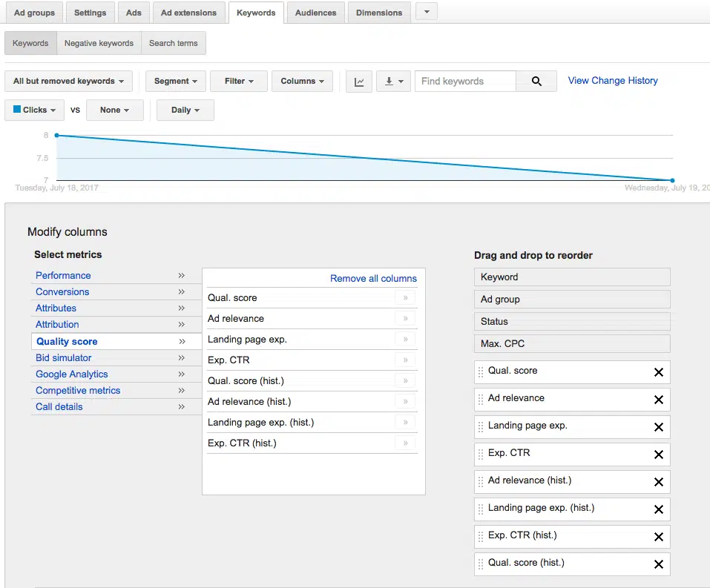Expand the Segment dropdown
The image size is (710, 588).
click(x=176, y=82)
